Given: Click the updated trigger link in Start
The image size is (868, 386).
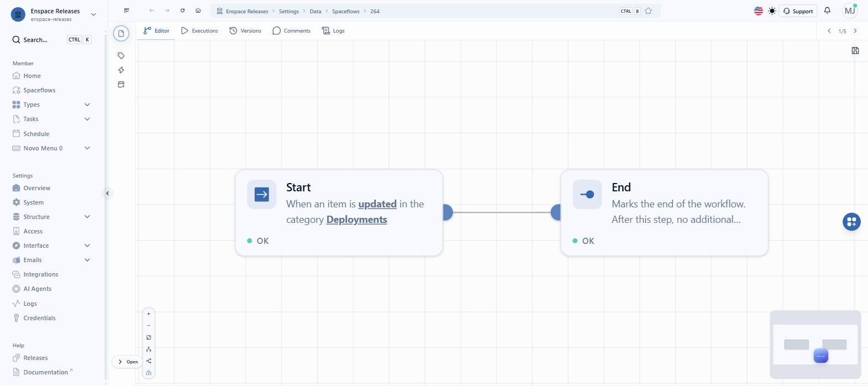Looking at the screenshot, I should [x=378, y=204].
